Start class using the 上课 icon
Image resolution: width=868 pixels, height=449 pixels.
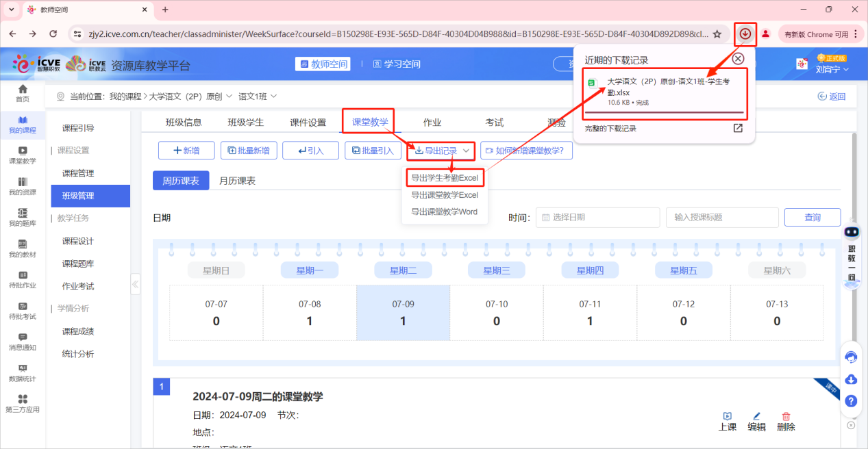point(728,422)
